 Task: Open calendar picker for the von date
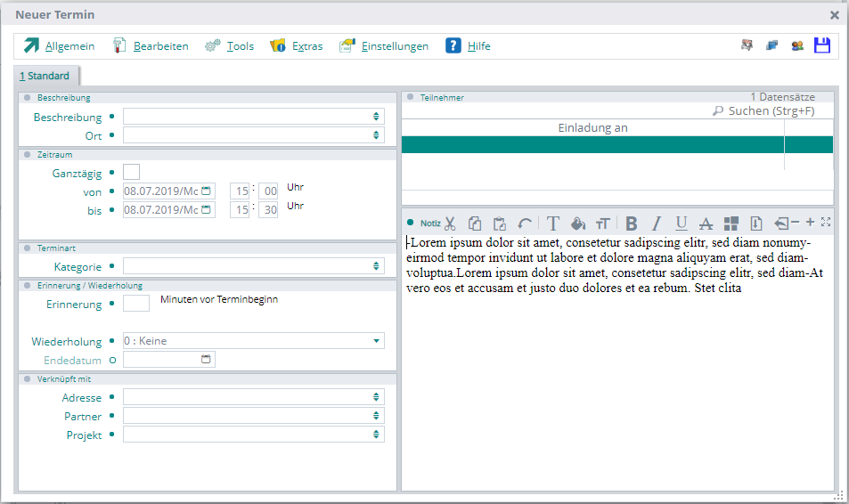point(207,191)
